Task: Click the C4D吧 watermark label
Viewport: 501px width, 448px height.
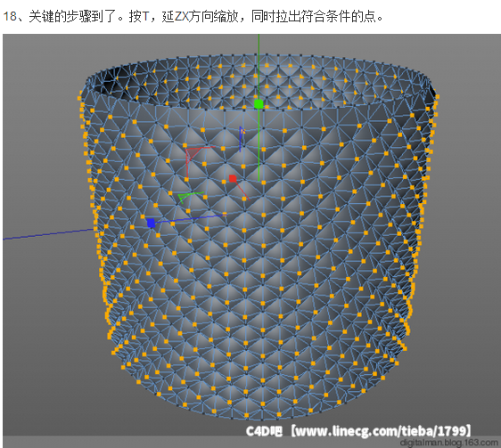Action: point(264,431)
